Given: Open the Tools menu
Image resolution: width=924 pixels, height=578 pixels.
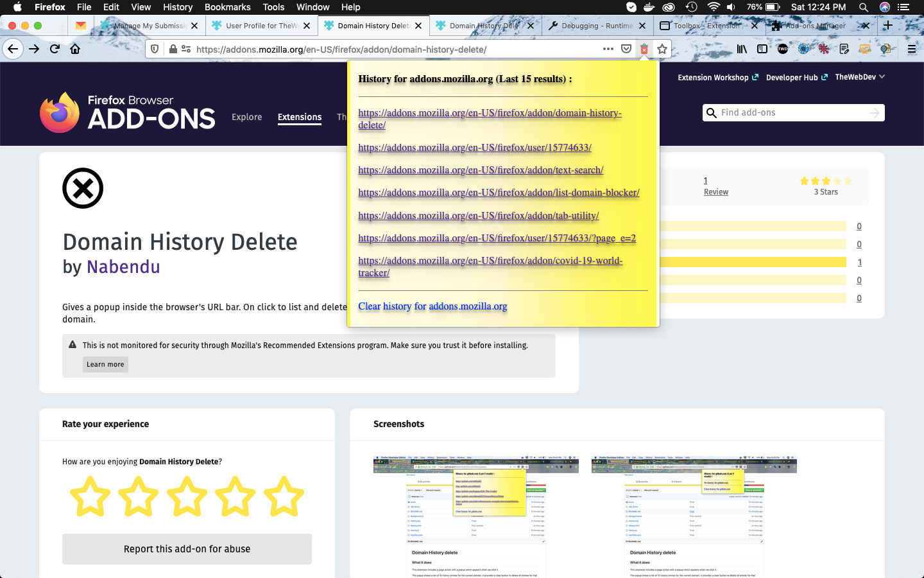Looking at the screenshot, I should tap(273, 7).
